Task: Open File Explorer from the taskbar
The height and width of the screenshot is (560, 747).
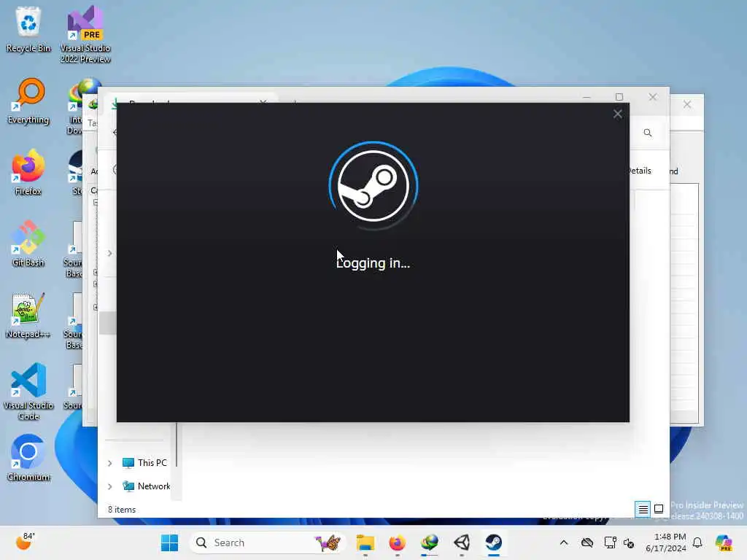Action: pyautogui.click(x=365, y=542)
